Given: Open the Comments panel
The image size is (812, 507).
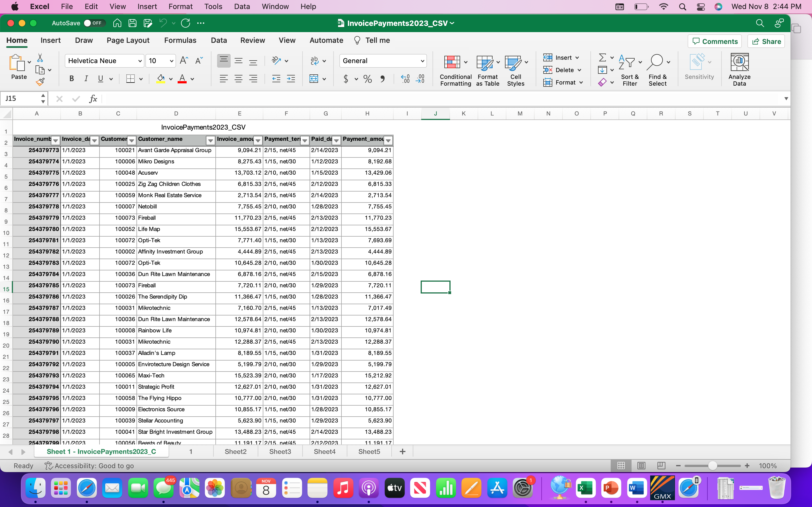Looking at the screenshot, I should click(x=714, y=41).
